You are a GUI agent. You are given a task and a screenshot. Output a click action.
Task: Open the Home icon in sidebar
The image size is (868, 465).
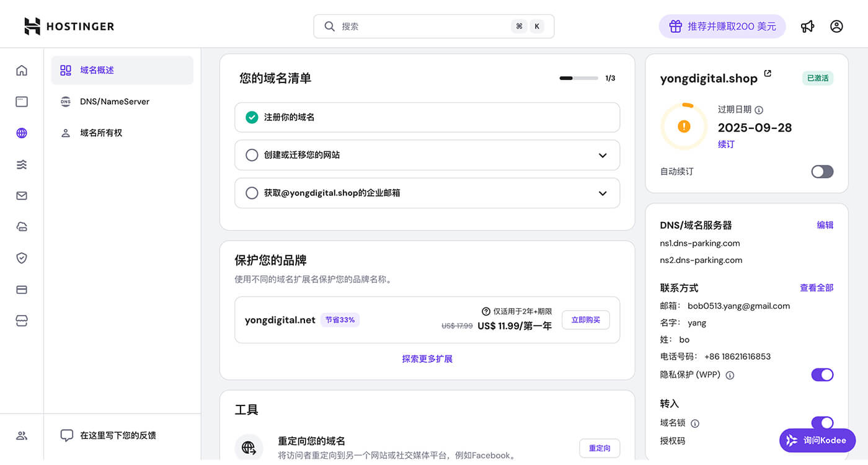click(x=22, y=70)
